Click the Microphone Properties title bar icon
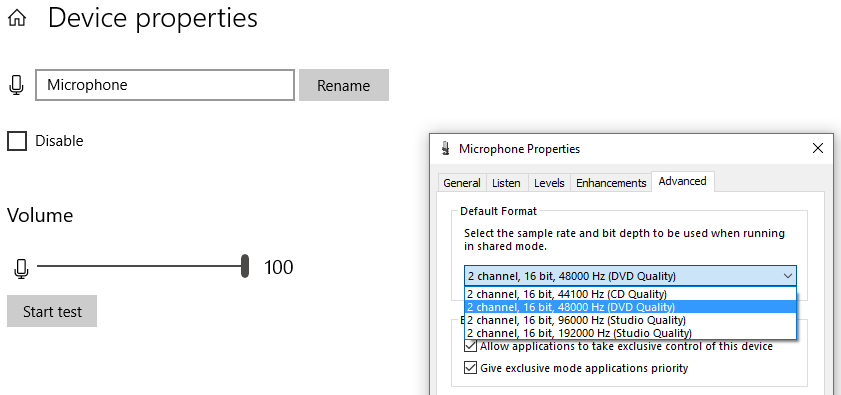 click(x=445, y=149)
